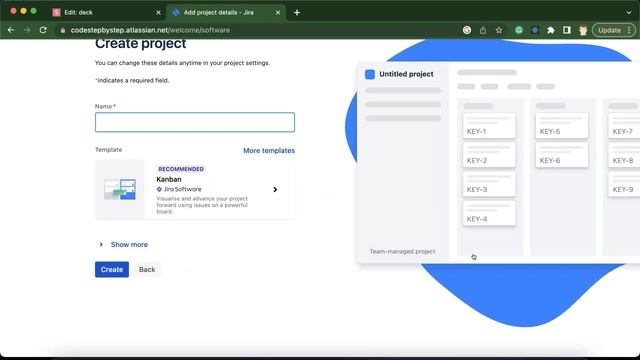Expand the Show more section
Screen dimensions: 640x360
[x=101, y=244]
